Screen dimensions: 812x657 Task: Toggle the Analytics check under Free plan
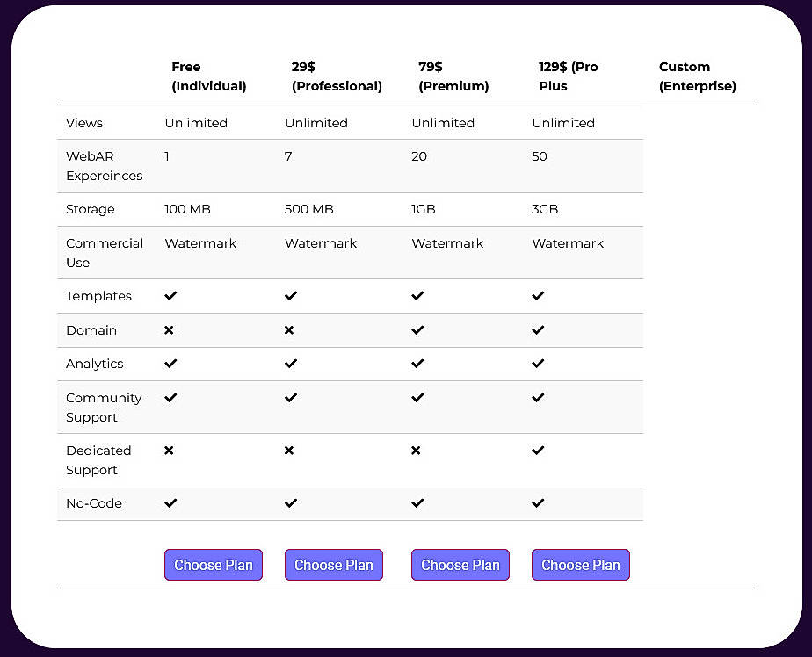(170, 364)
